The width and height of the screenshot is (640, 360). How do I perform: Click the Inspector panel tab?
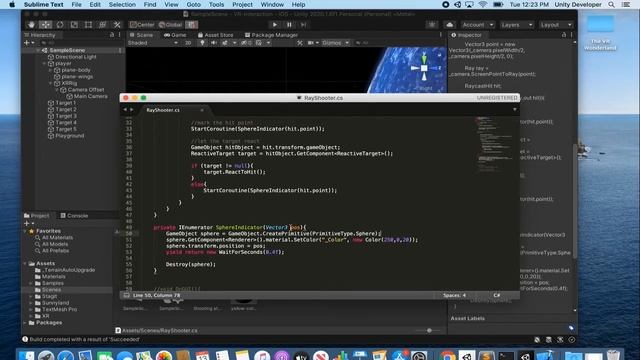click(467, 35)
